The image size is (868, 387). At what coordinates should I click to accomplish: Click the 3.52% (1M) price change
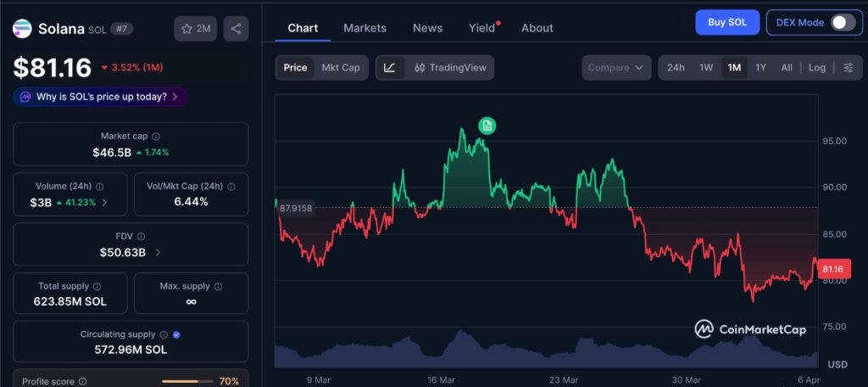click(131, 68)
